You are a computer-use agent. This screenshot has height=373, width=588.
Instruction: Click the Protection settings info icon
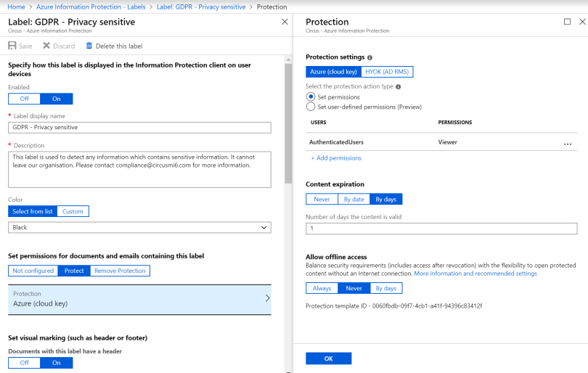(370, 57)
